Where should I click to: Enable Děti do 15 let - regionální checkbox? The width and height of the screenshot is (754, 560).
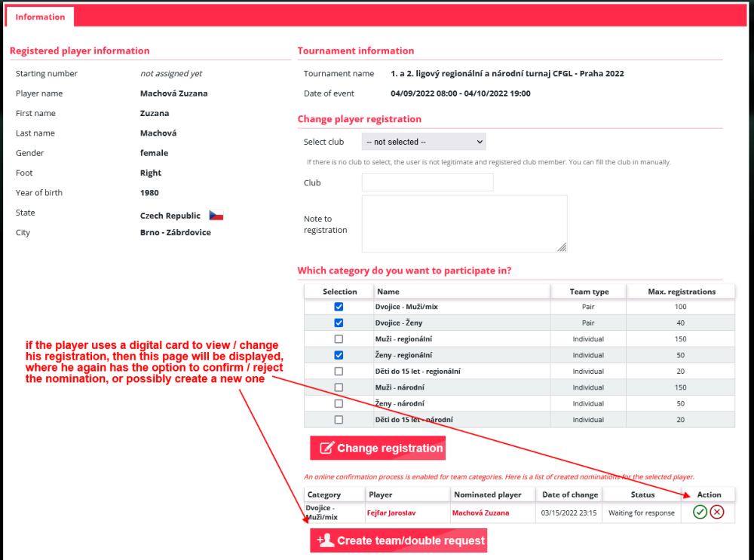click(x=339, y=371)
